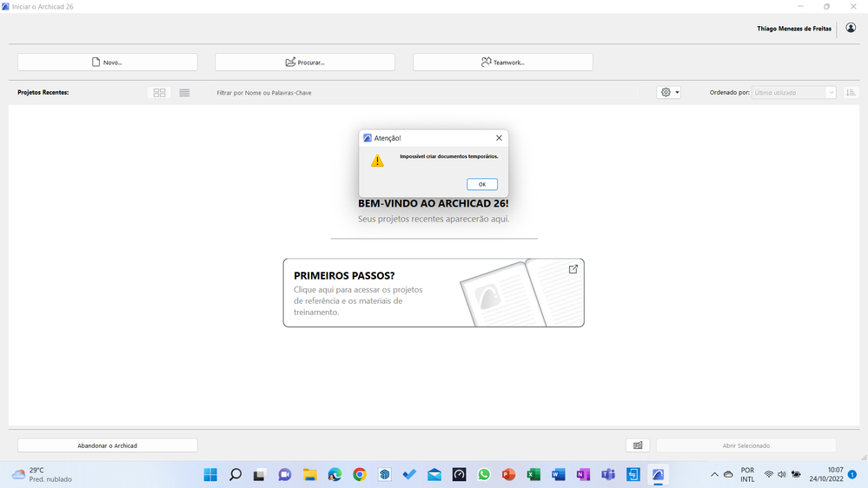Close the Atenção warning dialog
The width and height of the screenshot is (868, 488).
coord(499,138)
